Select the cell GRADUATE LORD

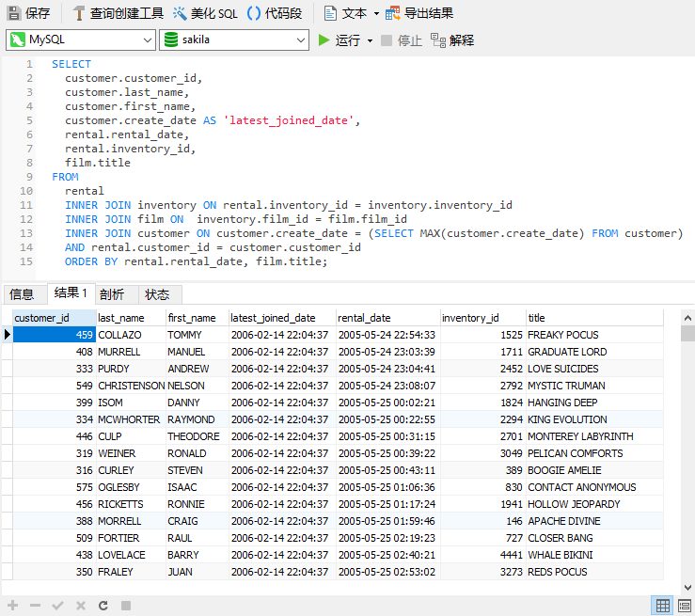click(594, 352)
